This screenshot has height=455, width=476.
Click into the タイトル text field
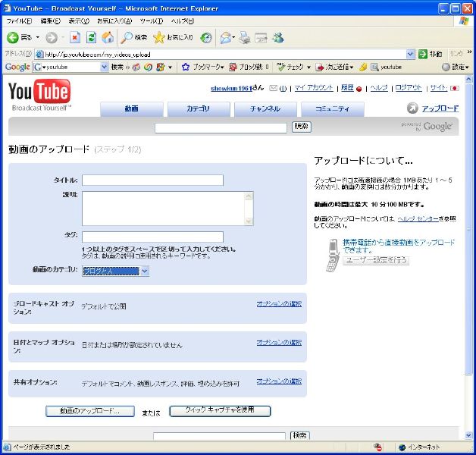[x=152, y=180]
